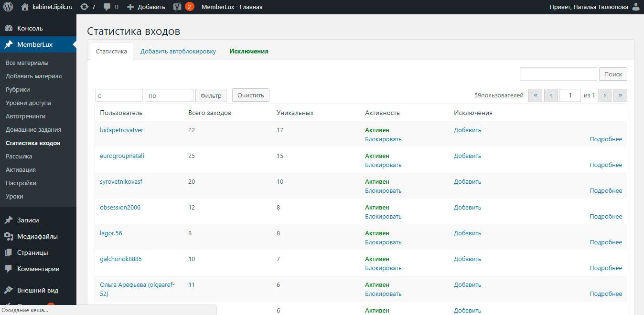Viewport: 644px width, 315px height.
Task: Open Автотренинги submenu item
Action: pyautogui.click(x=25, y=116)
